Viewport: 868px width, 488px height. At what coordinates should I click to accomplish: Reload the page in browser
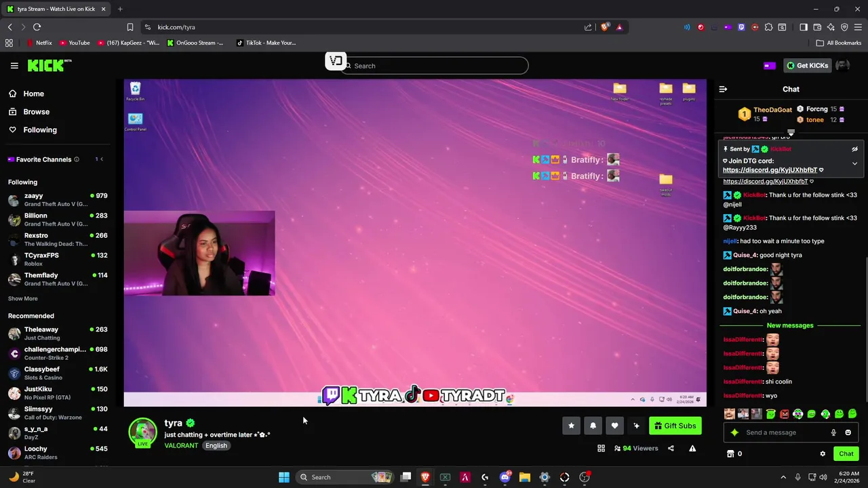coord(37,27)
